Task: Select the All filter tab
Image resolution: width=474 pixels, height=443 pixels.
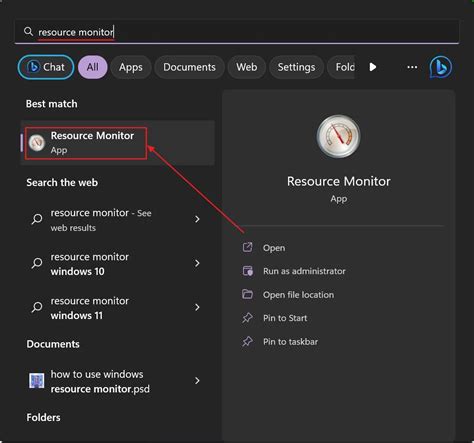Action: click(x=93, y=67)
